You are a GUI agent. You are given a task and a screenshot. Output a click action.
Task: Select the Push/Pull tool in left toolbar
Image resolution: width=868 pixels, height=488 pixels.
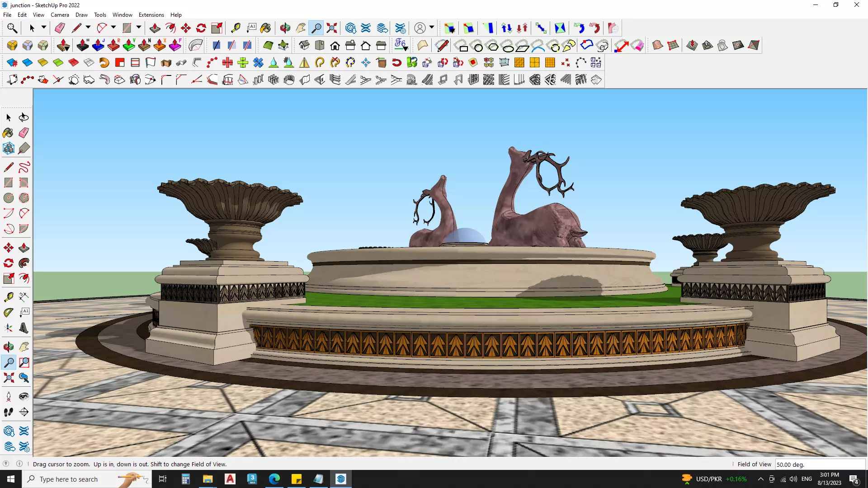(x=24, y=248)
